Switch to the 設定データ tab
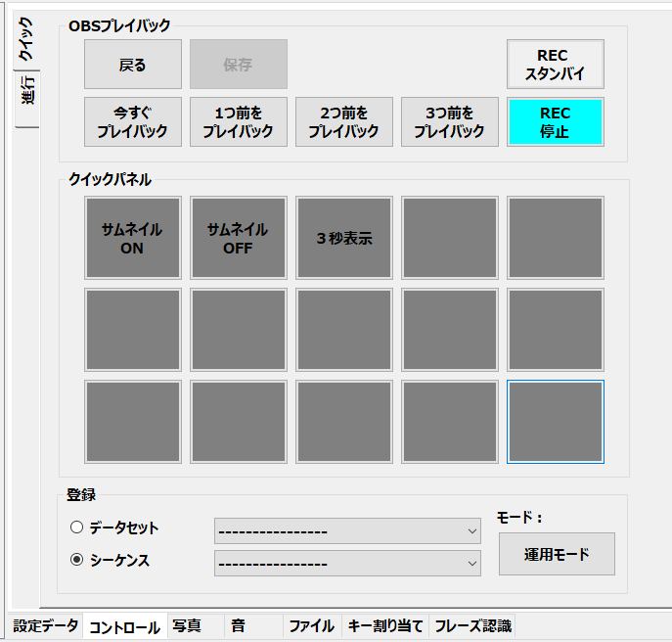Image resolution: width=672 pixels, height=642 pixels. pos(45,626)
